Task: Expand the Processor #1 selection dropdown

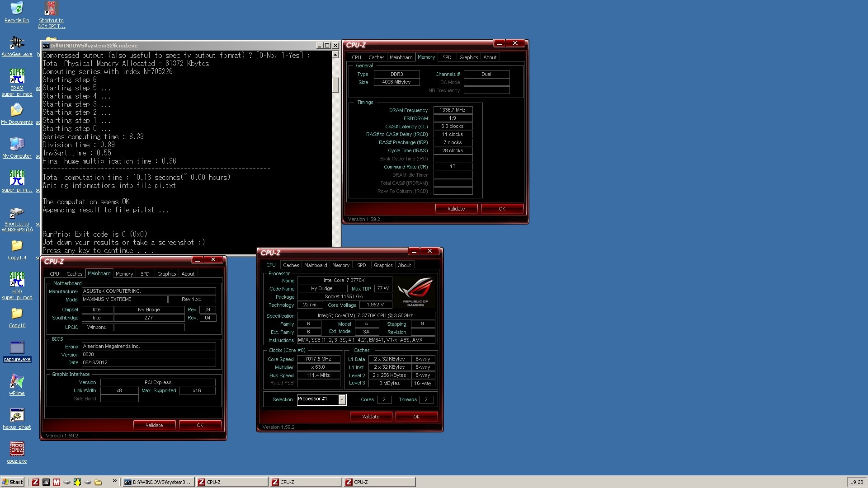Action: click(342, 399)
